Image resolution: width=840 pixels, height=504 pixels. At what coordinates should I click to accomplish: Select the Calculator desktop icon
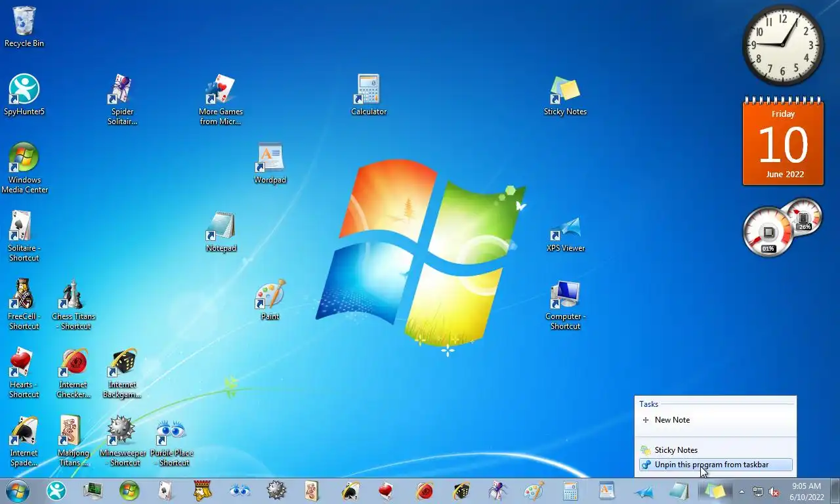(x=369, y=94)
